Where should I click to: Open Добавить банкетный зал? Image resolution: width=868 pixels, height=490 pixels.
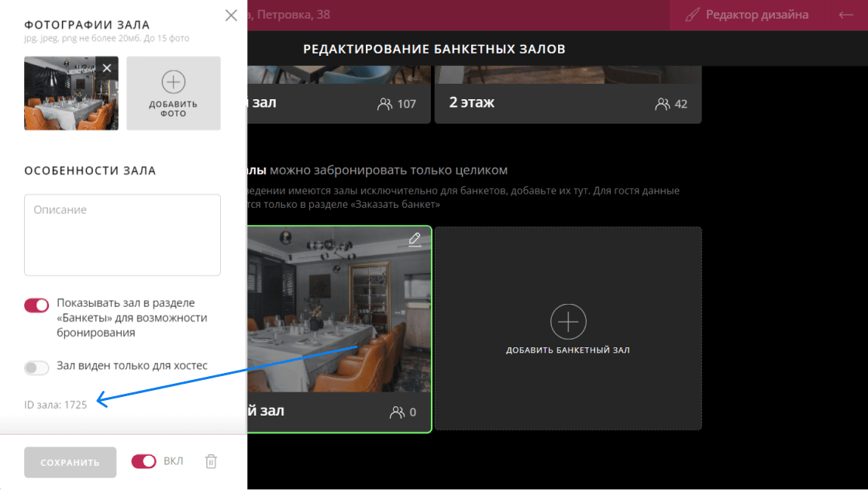tap(568, 327)
